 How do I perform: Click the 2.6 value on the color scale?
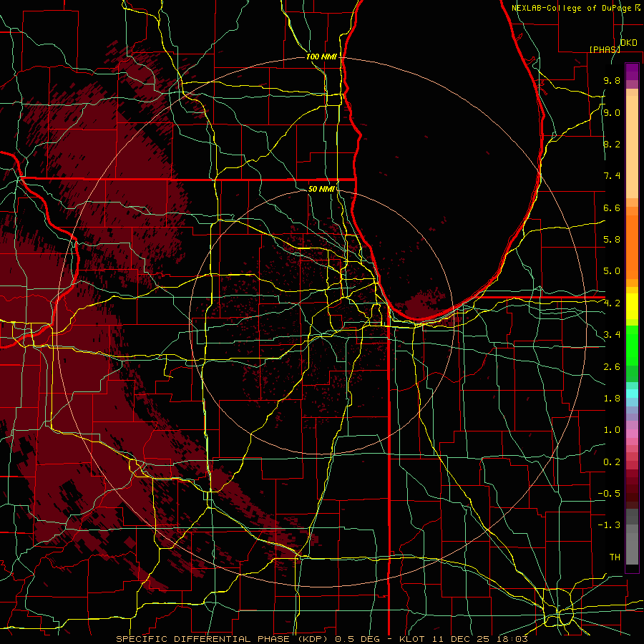[x=612, y=367]
